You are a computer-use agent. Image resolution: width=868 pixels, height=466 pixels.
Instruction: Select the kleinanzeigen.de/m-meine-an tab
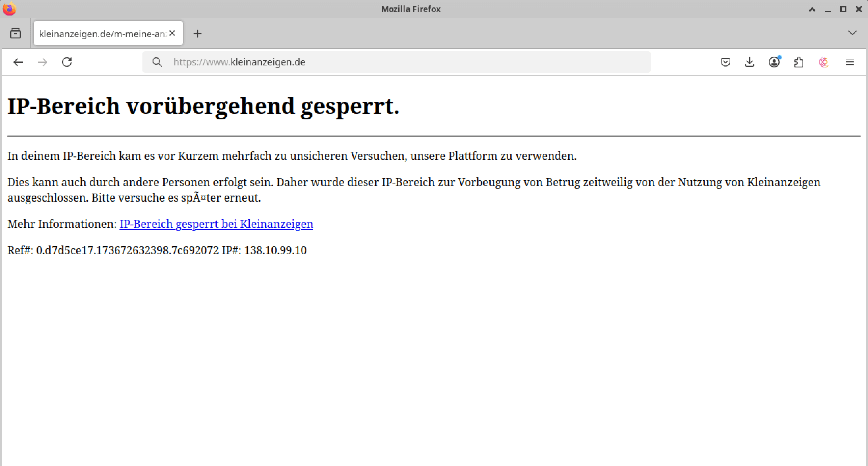click(108, 33)
